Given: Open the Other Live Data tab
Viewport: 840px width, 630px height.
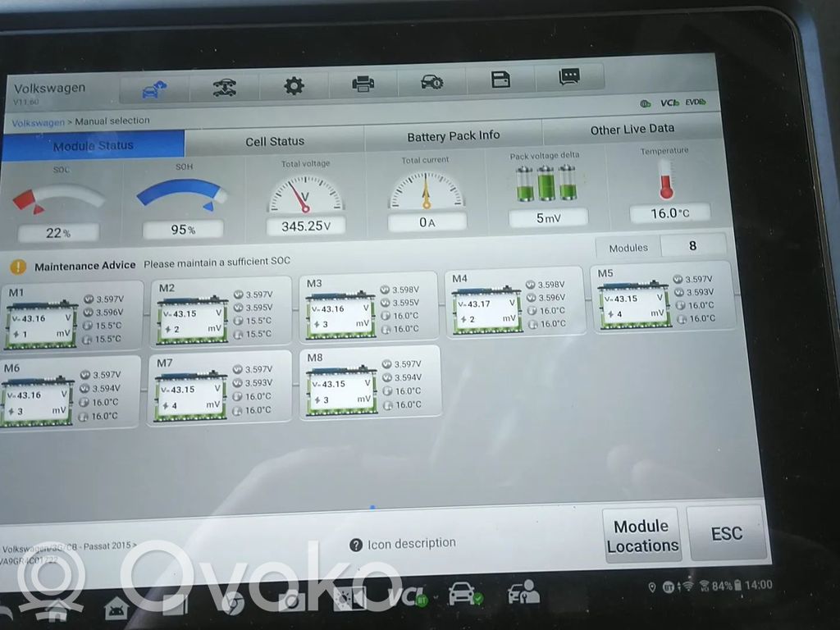Looking at the screenshot, I should (x=632, y=129).
